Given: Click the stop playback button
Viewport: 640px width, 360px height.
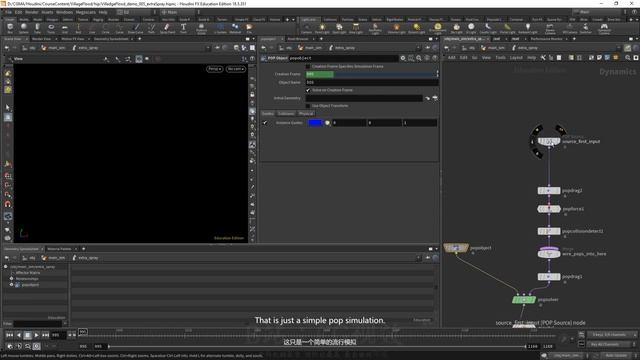Looking at the screenshot, I should click(27, 335).
